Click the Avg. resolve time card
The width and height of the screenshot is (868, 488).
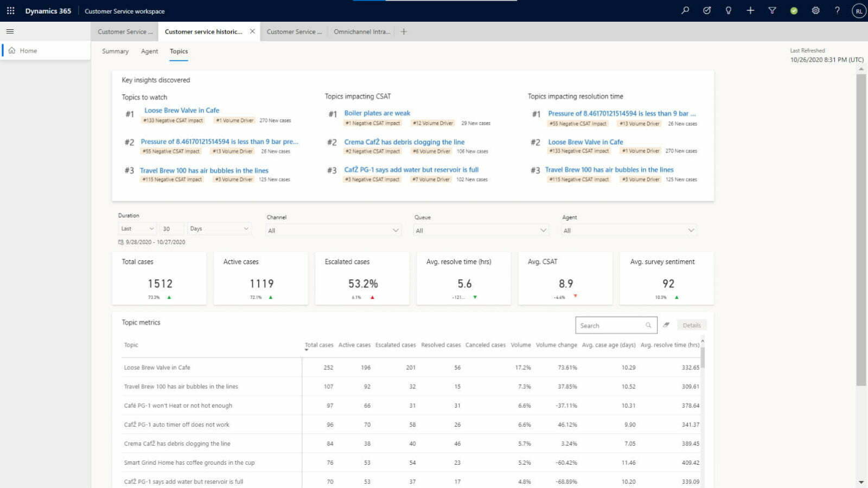pyautogui.click(x=463, y=278)
